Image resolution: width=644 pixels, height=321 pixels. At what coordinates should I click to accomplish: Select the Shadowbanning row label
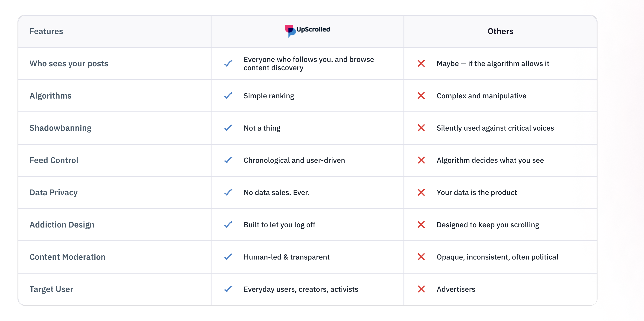(x=61, y=128)
